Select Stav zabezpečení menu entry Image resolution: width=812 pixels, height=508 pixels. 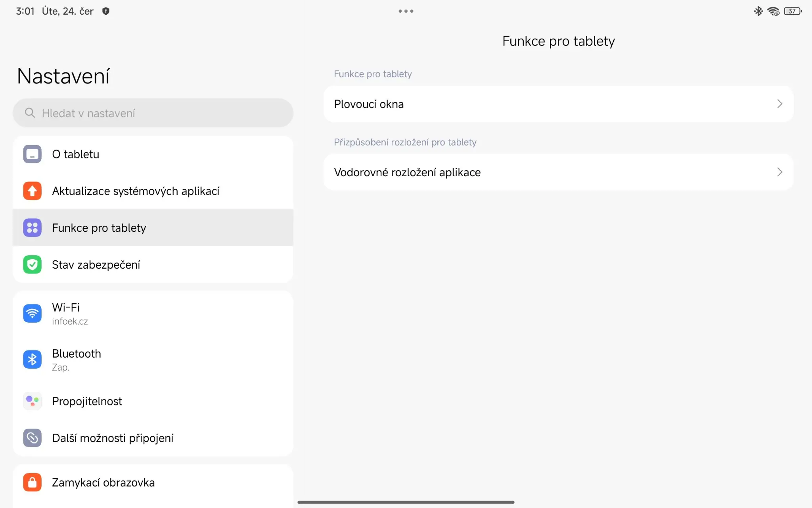click(x=153, y=265)
